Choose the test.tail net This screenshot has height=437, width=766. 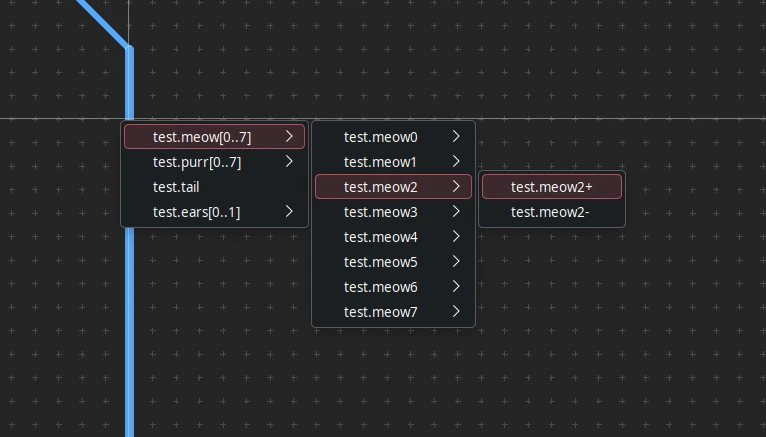pyautogui.click(x=176, y=187)
